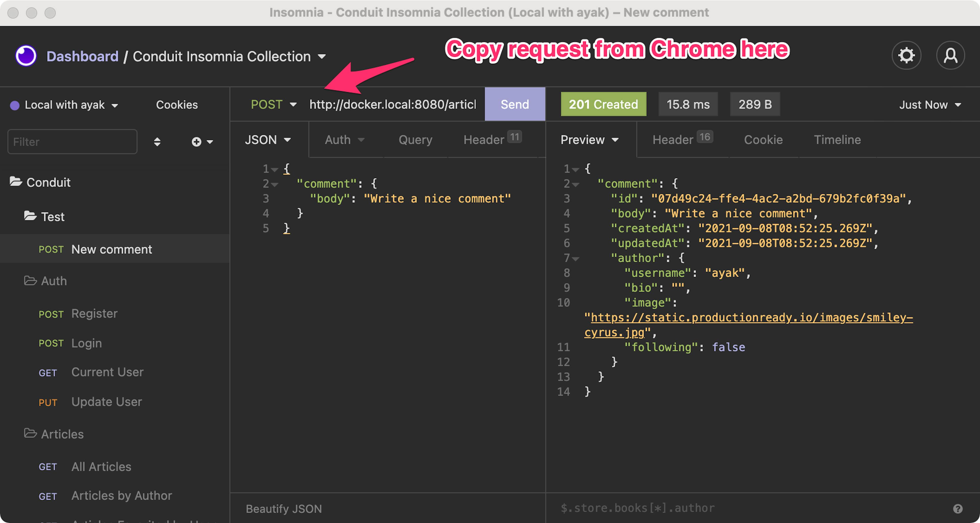Click the purple environment color dot

click(x=15, y=105)
